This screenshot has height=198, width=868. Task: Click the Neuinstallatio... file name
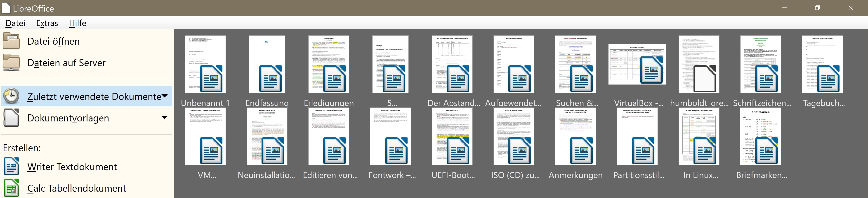coord(266,175)
